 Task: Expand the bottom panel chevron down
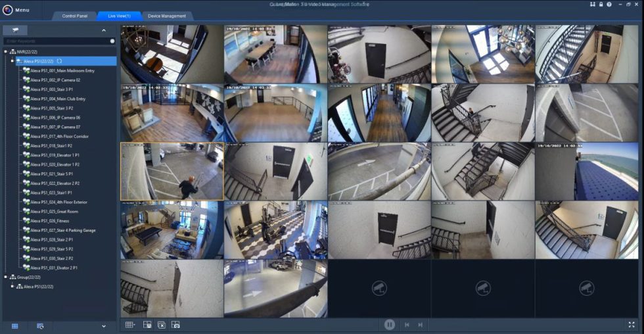tap(104, 326)
